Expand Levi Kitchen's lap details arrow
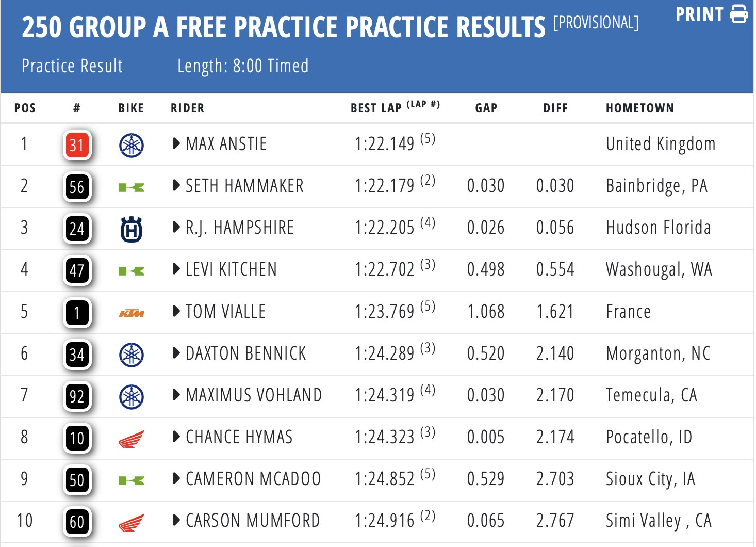This screenshot has height=547, width=756. click(x=176, y=269)
